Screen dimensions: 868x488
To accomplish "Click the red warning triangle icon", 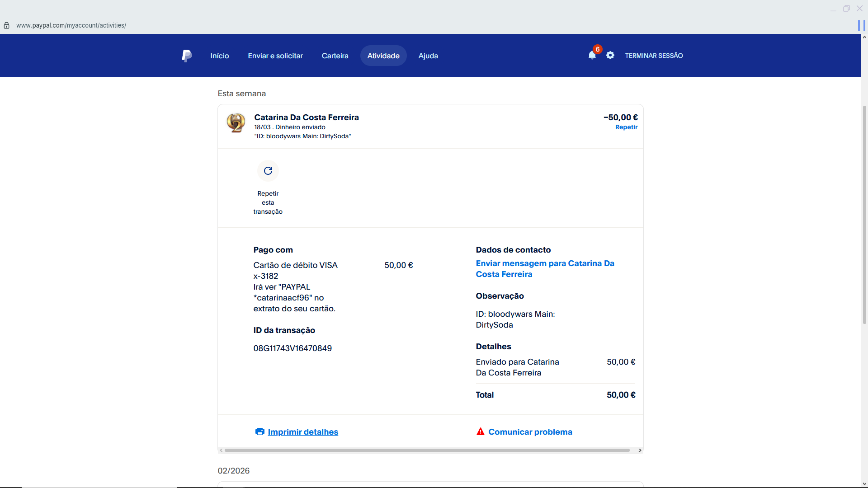I will [x=480, y=432].
